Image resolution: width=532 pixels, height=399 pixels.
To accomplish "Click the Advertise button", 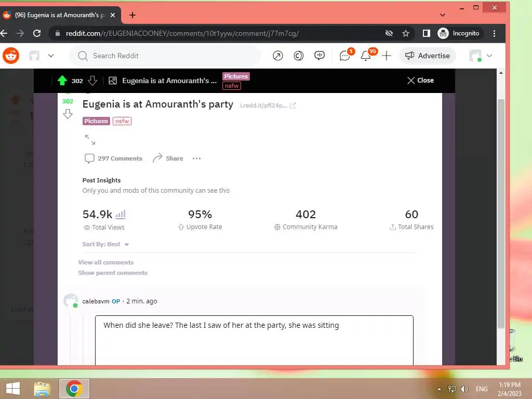I will point(428,56).
